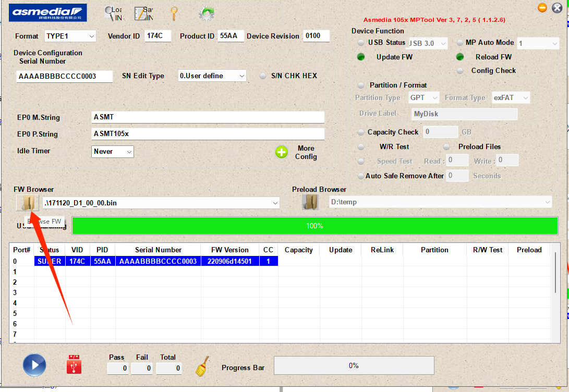Open the MP Auto Mode value dropdown

(x=538, y=43)
